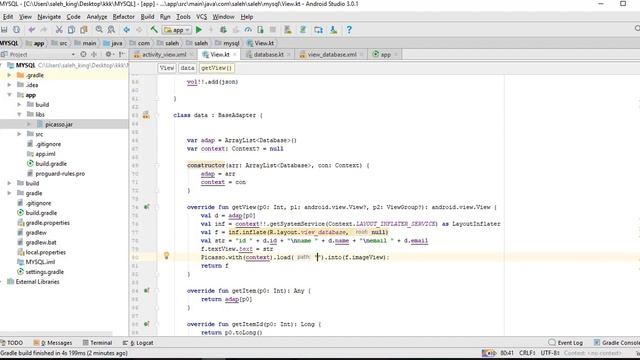Open the Gradle Console
Viewport: 640px width, 360px height.
point(617,343)
